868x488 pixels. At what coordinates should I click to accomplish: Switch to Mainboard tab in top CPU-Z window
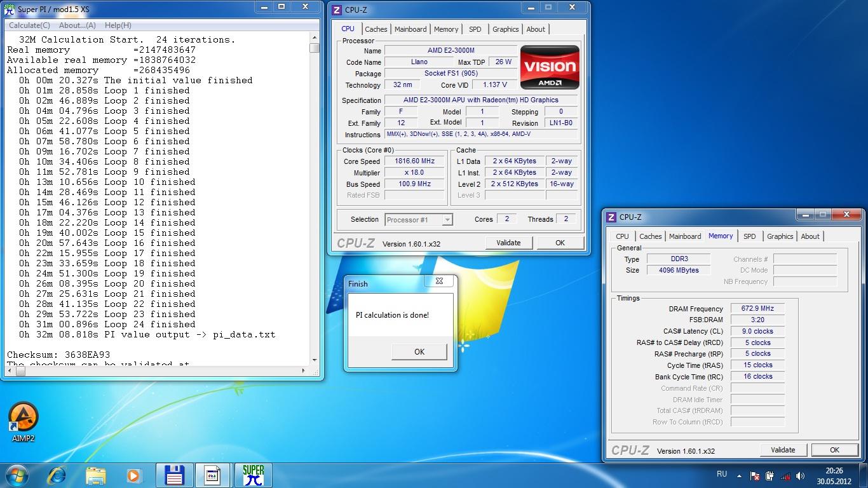pyautogui.click(x=410, y=29)
